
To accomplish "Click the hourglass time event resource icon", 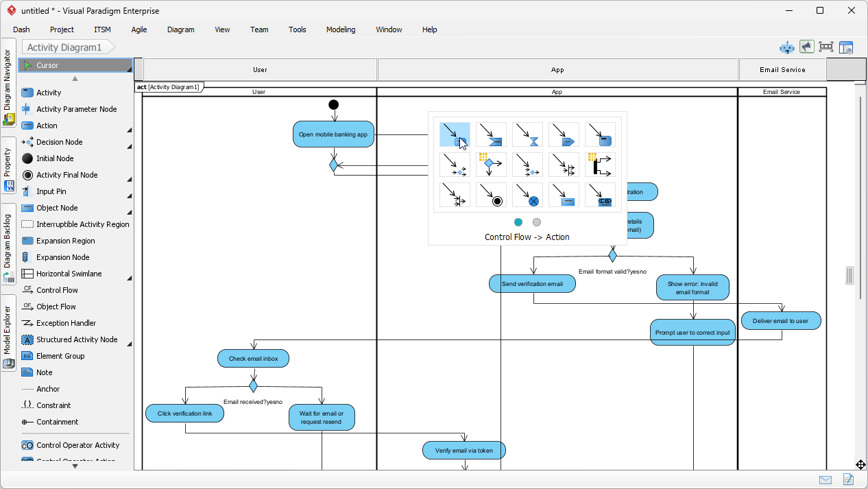I will tap(527, 135).
